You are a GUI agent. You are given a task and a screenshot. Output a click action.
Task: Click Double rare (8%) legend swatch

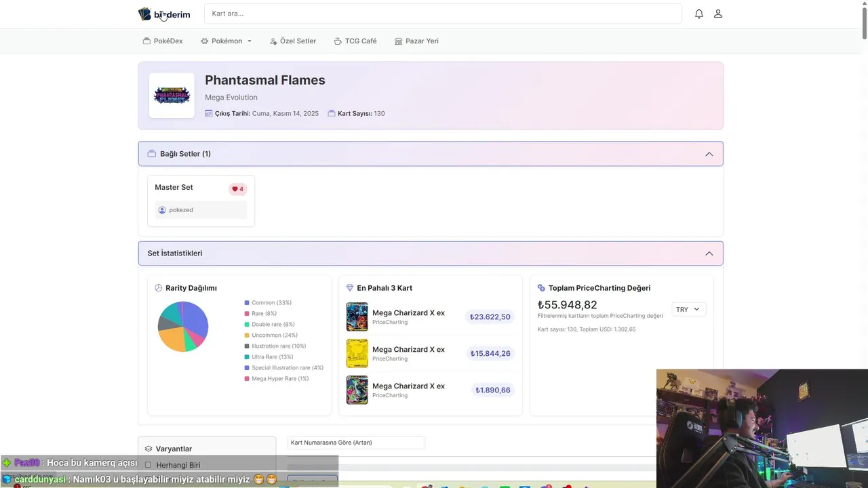[x=247, y=325]
